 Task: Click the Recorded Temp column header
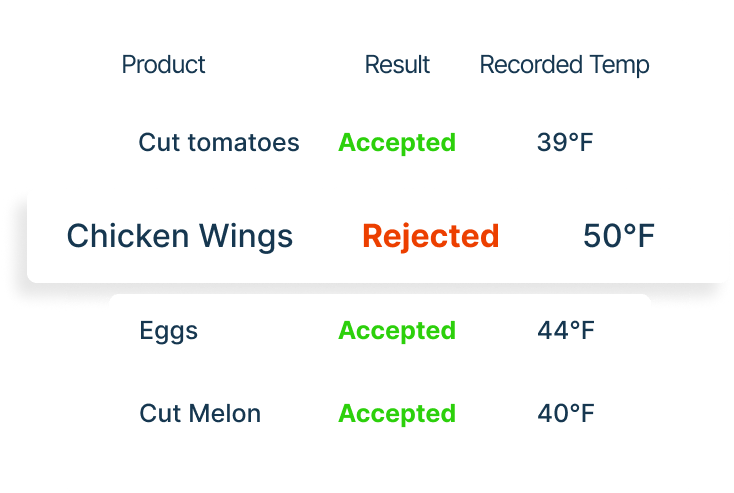[x=565, y=65]
